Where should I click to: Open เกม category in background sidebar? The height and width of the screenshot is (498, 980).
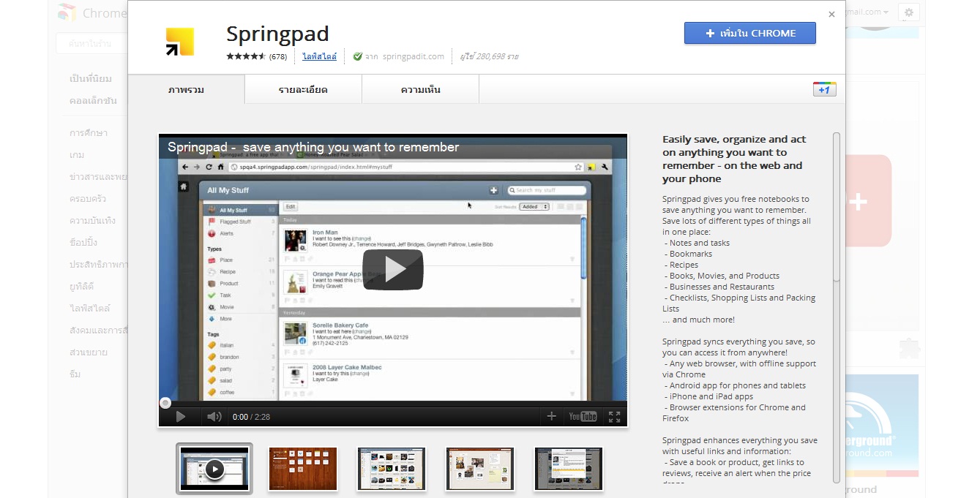point(77,154)
